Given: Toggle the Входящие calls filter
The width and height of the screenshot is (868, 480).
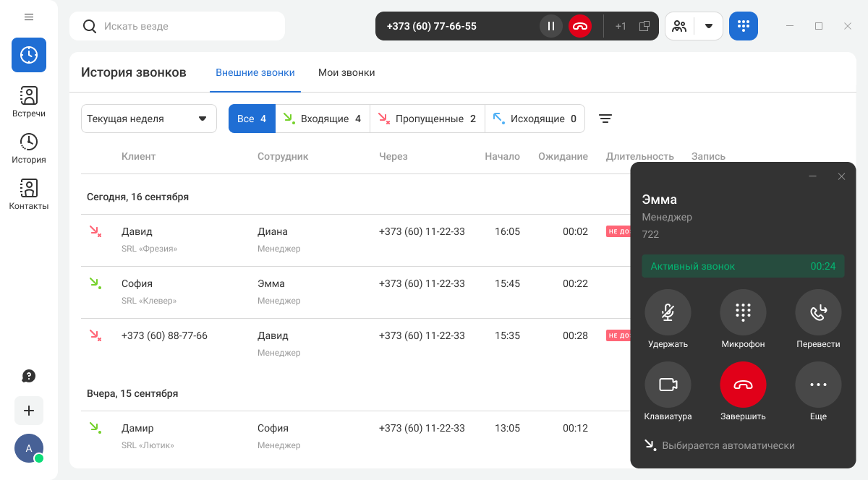Looking at the screenshot, I should click(x=322, y=119).
